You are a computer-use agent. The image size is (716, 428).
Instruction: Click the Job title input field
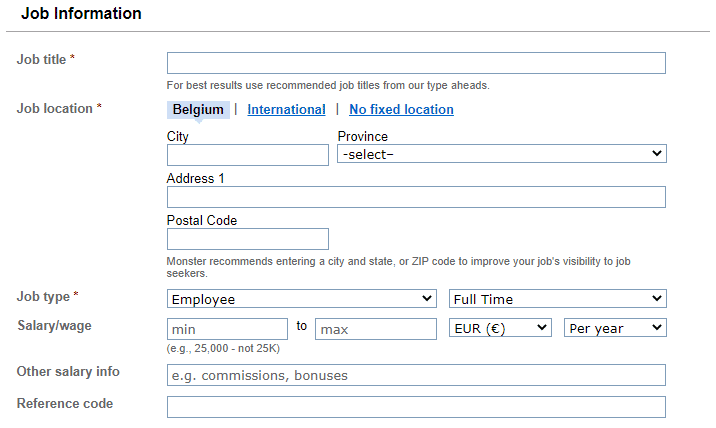pyautogui.click(x=416, y=63)
